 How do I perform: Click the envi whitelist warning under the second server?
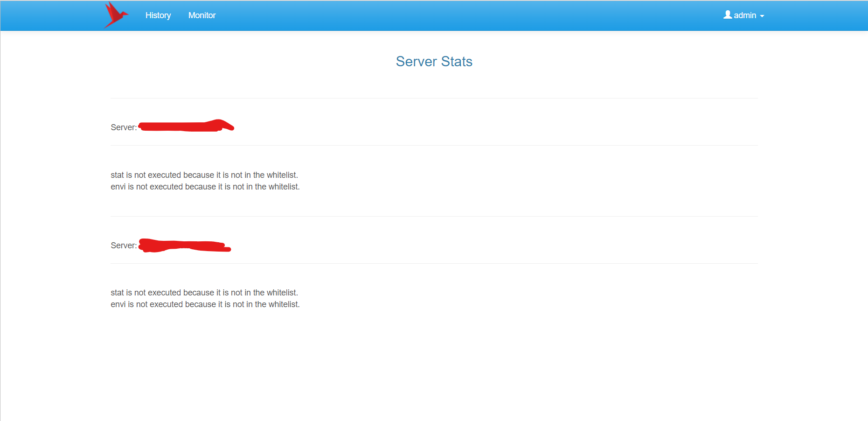(x=205, y=304)
